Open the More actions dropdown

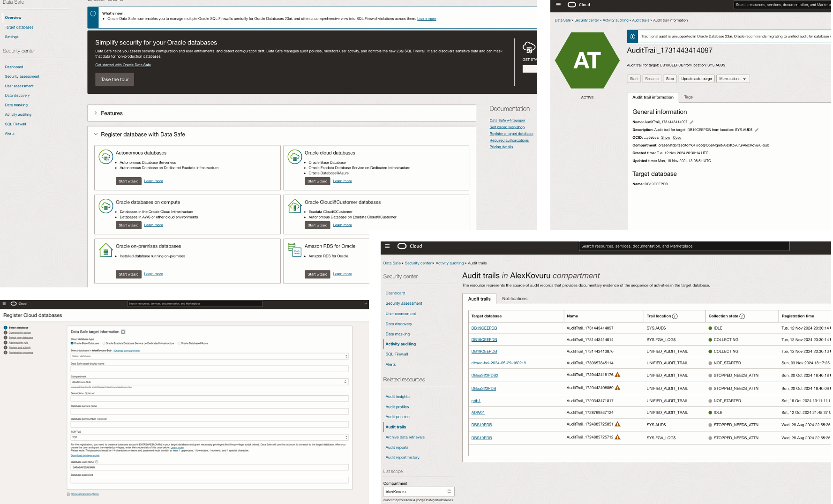[733, 79]
